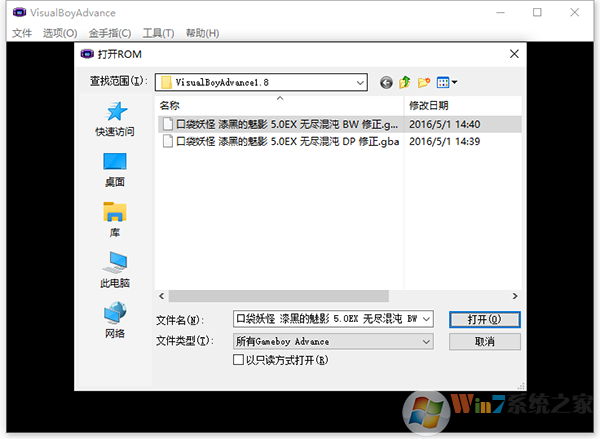Minimize the VisualBoyAdvance window
Viewport: 600px width, 439px height.
coord(501,13)
